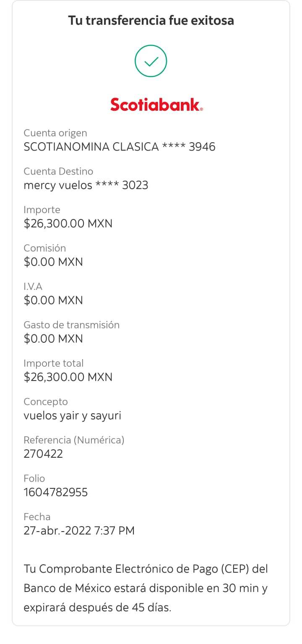Select the Comisión value $0.00 MXN

tap(53, 262)
